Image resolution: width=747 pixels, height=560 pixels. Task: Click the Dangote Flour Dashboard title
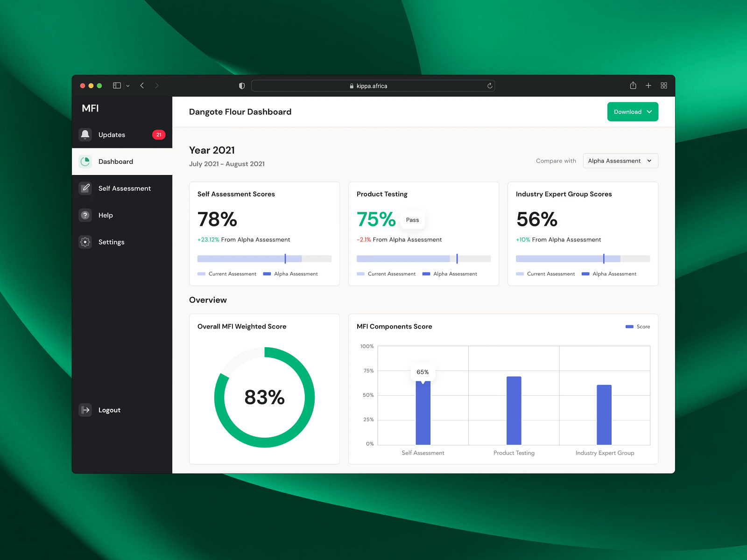(x=240, y=112)
